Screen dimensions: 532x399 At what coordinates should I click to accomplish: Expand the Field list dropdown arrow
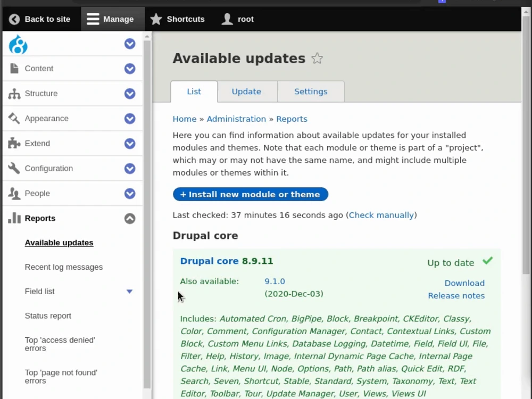coord(129,292)
